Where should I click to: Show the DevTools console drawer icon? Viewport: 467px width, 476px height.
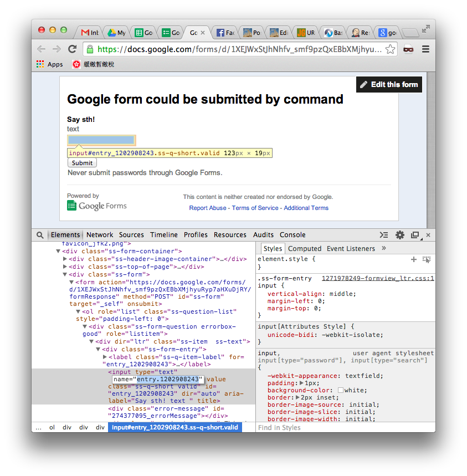click(x=383, y=235)
